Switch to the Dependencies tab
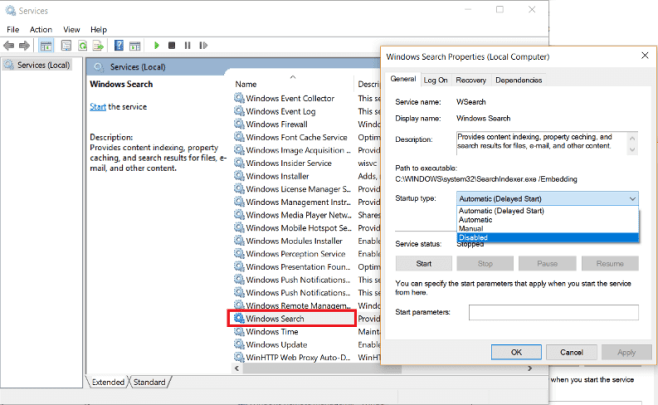This screenshot has height=405, width=658. (519, 80)
